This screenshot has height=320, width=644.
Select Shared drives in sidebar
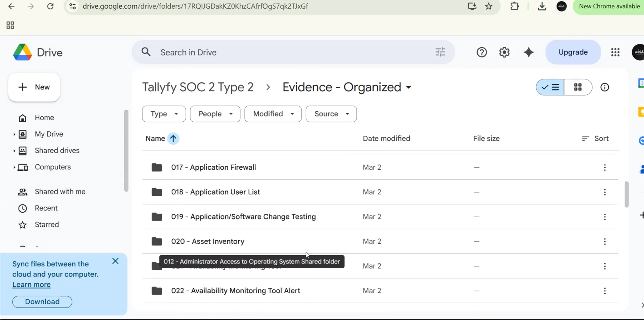coord(57,151)
